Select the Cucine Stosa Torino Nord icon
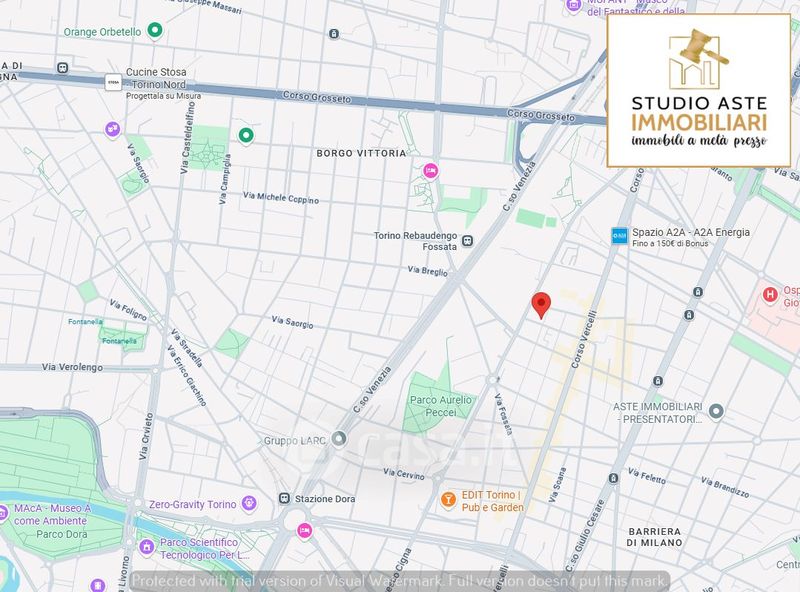 [113, 82]
